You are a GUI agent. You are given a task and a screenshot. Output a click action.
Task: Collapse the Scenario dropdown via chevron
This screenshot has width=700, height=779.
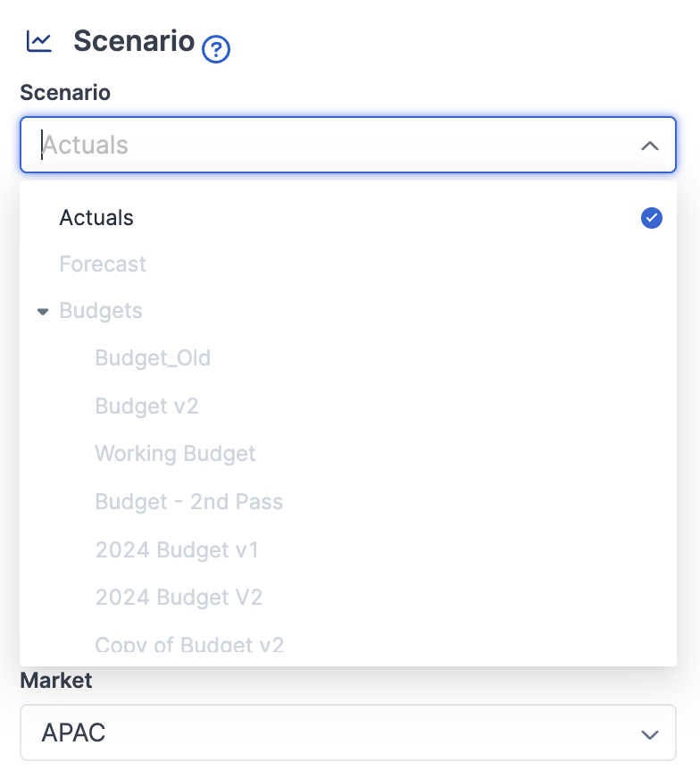[x=650, y=145]
